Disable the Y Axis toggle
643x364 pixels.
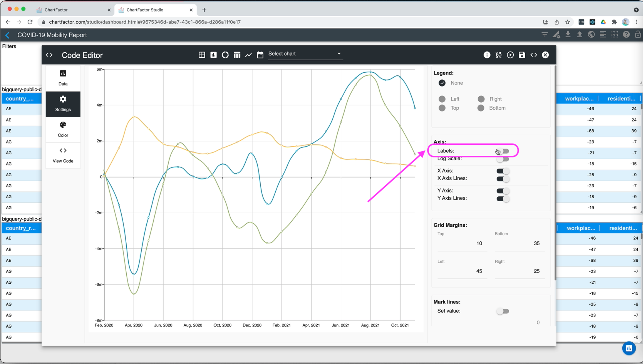(x=503, y=191)
